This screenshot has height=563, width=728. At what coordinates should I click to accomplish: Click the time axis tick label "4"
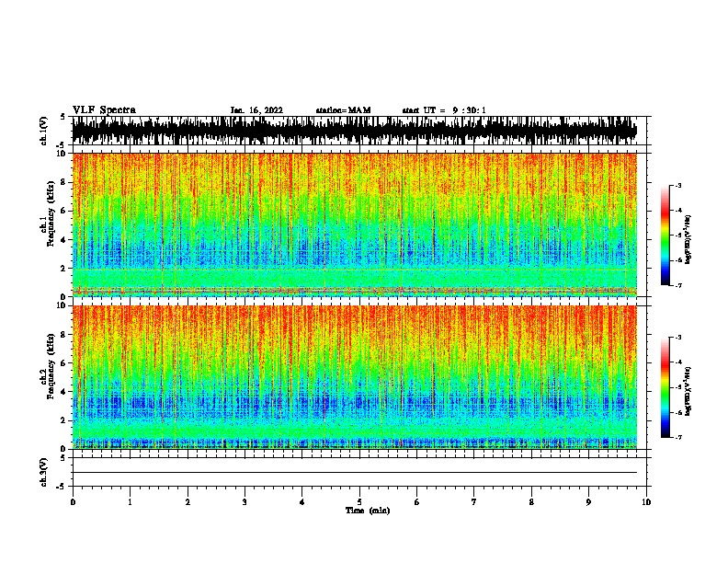tap(302, 502)
